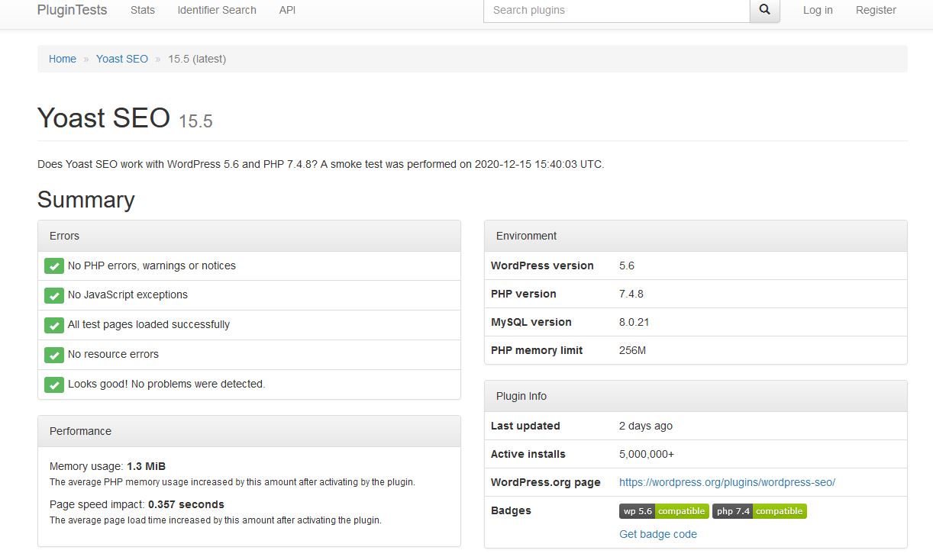Click 'Page speed impact: 0.357 seconds' line

137,504
